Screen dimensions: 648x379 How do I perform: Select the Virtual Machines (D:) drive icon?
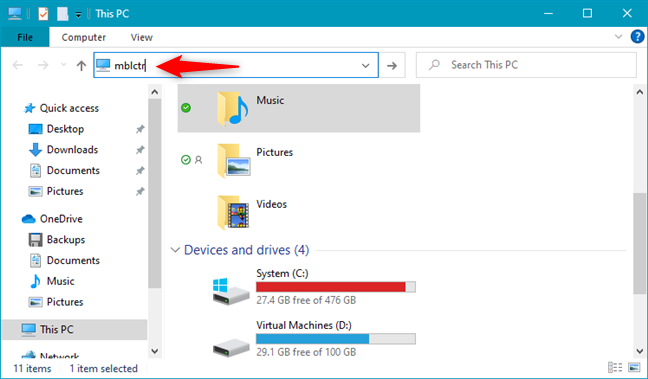231,348
